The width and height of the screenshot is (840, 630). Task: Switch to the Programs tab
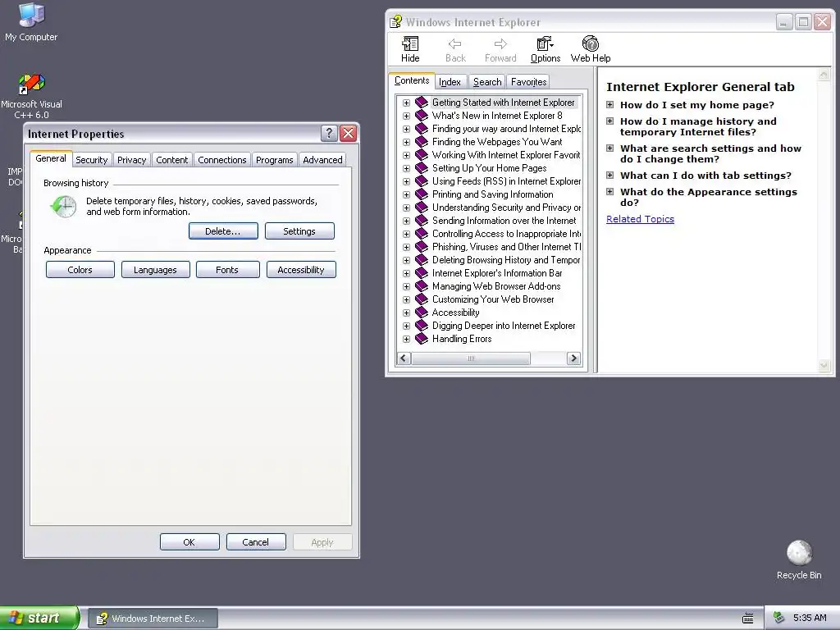tap(274, 160)
